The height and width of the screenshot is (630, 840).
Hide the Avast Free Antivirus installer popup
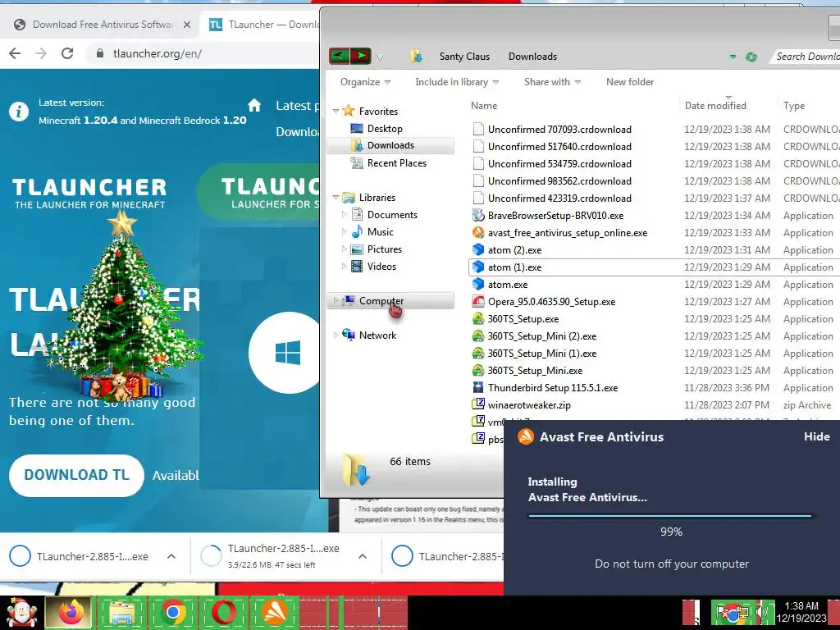click(x=816, y=436)
